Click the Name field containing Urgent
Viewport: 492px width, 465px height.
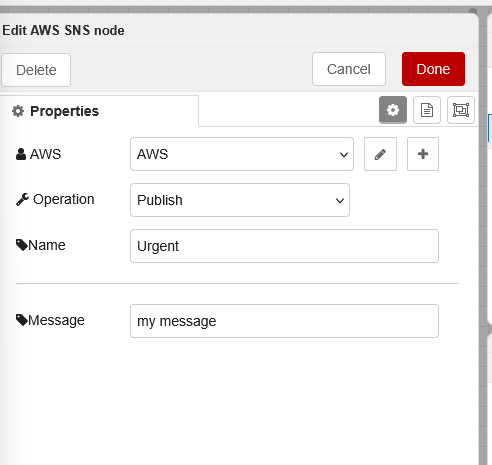tap(284, 246)
